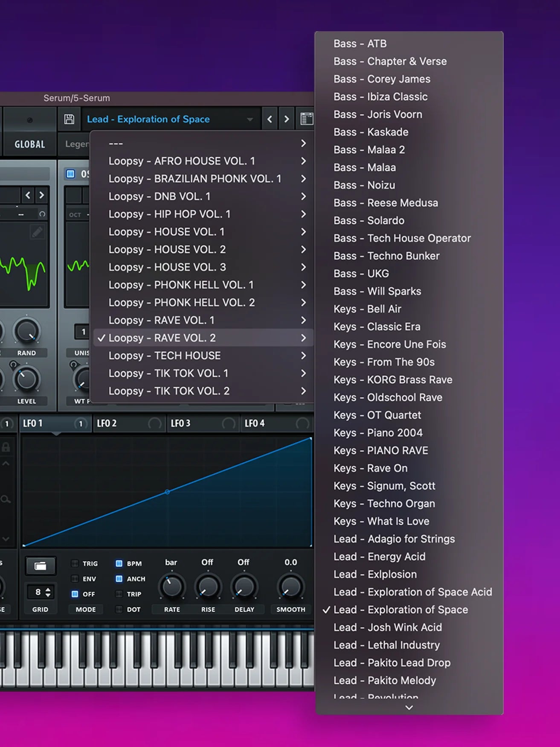Expand Loopsy - PHONK HELL VOL. 1 submenu

coord(303,285)
